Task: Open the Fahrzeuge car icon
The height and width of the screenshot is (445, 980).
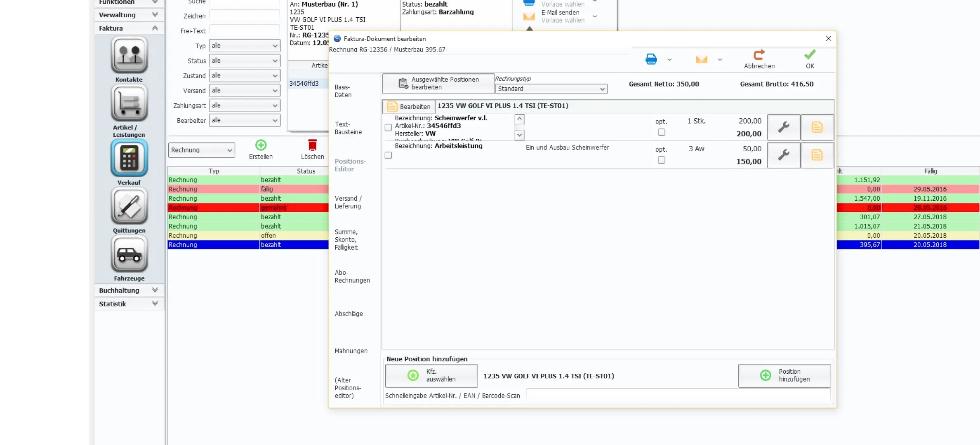Action: click(x=129, y=254)
